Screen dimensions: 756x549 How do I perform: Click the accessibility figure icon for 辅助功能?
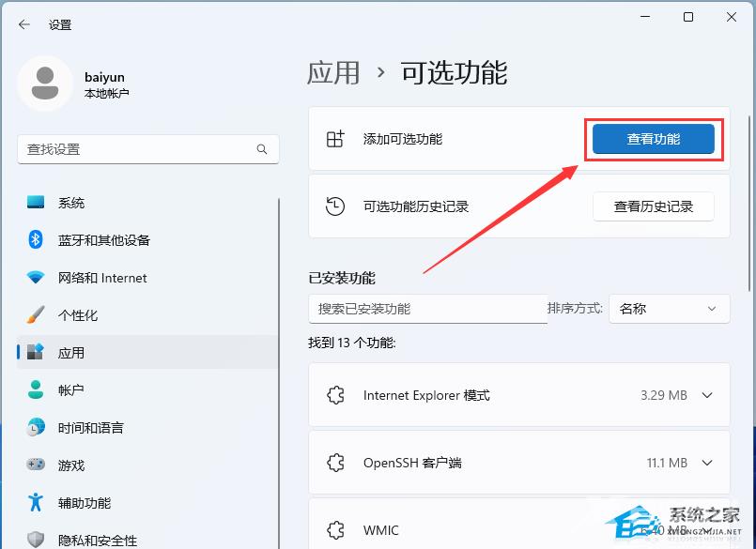36,502
